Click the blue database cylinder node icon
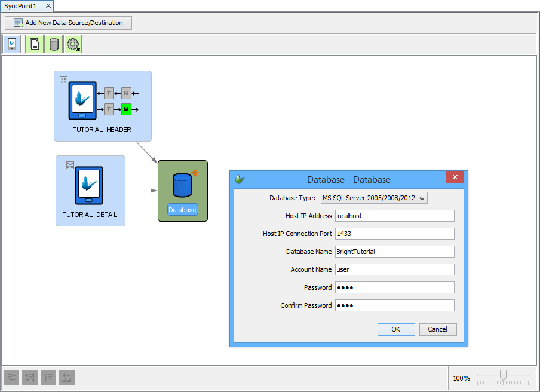540x392 pixels. pos(182,185)
